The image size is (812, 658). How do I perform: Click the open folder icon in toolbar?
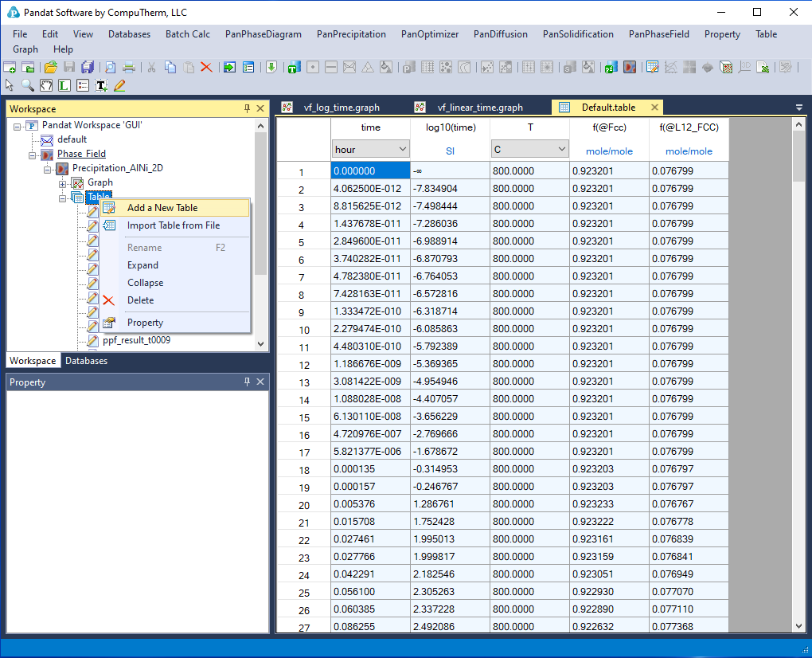[x=50, y=68]
